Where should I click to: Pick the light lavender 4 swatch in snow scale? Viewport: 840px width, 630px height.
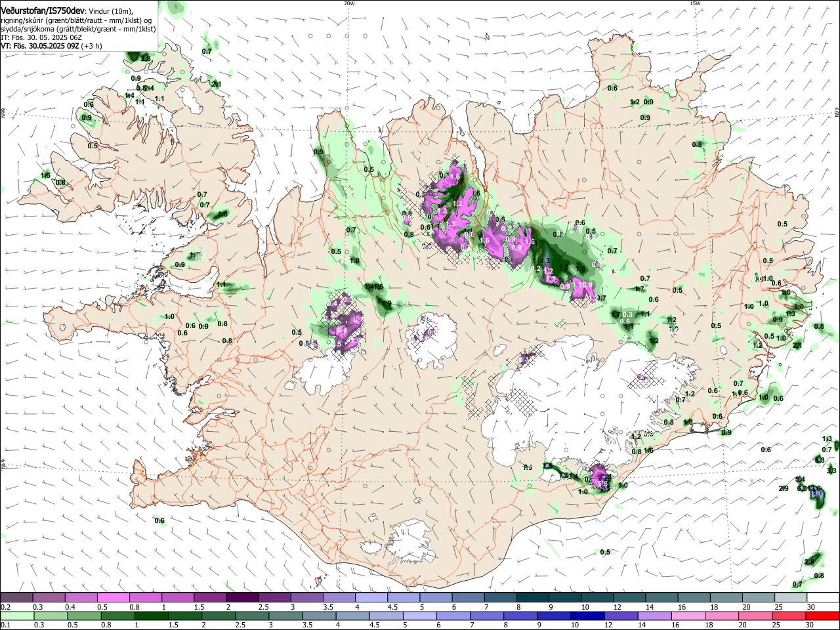point(371,597)
